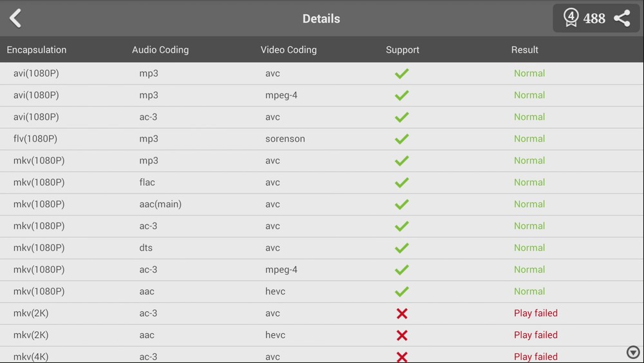This screenshot has height=363, width=644.
Task: Click red X for mkv(4K) row
Action: 402,357
